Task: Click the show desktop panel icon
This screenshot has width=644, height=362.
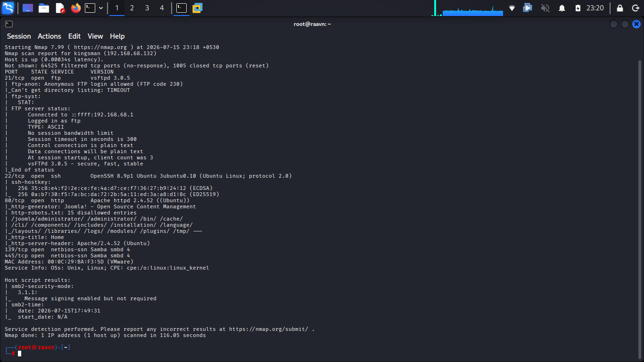Action: 28,8
